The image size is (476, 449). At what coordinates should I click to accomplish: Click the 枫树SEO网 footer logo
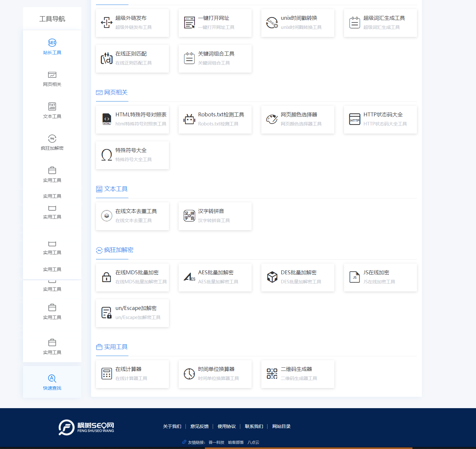86,427
